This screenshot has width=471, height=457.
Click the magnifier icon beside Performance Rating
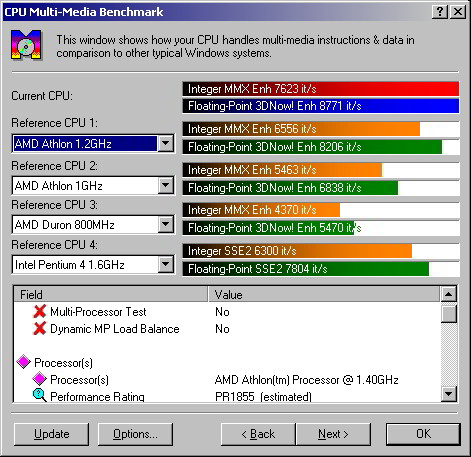39,396
